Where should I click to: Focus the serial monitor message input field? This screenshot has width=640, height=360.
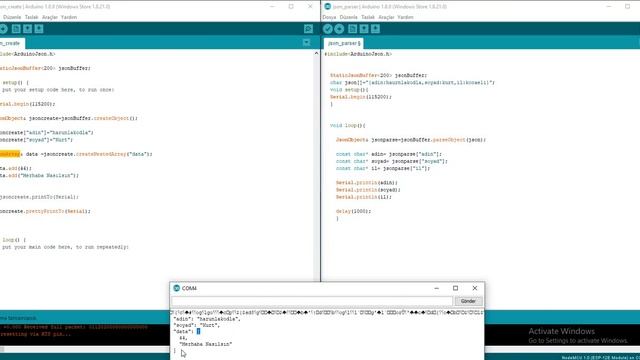click(x=312, y=301)
